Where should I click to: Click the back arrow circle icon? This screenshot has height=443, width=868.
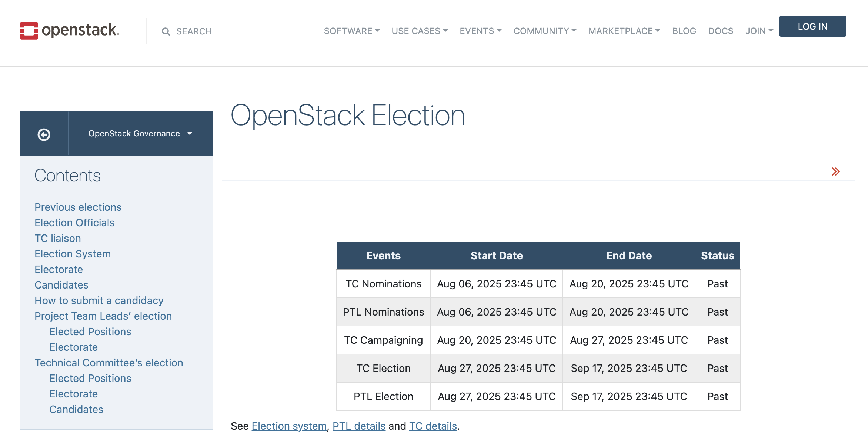click(44, 134)
